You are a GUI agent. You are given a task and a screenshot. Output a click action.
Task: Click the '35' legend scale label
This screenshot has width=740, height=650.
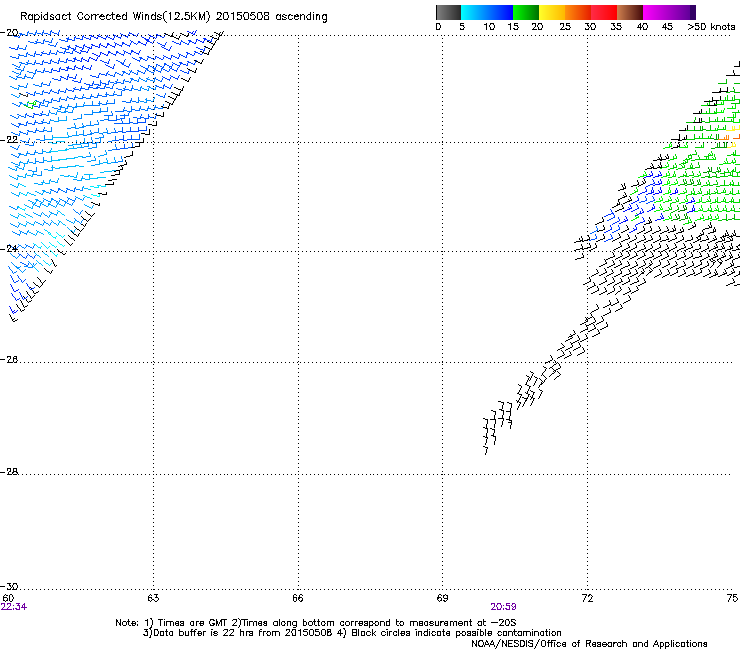coord(616,27)
